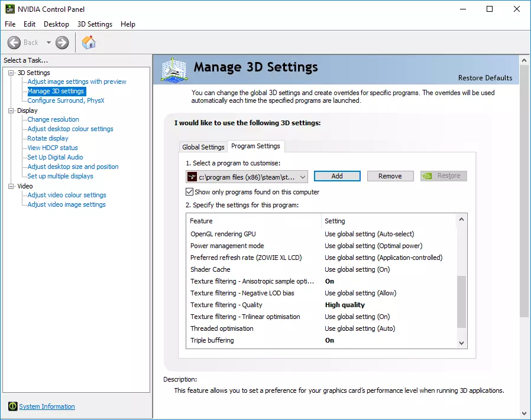
Task: Open Adjust video colour settings
Action: pyautogui.click(x=67, y=195)
